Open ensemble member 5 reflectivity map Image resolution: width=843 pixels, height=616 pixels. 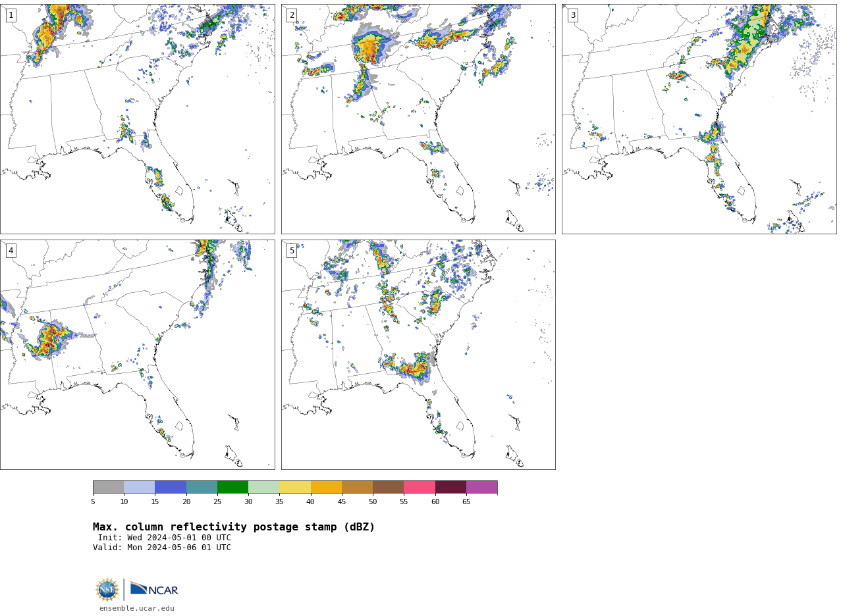pos(418,355)
